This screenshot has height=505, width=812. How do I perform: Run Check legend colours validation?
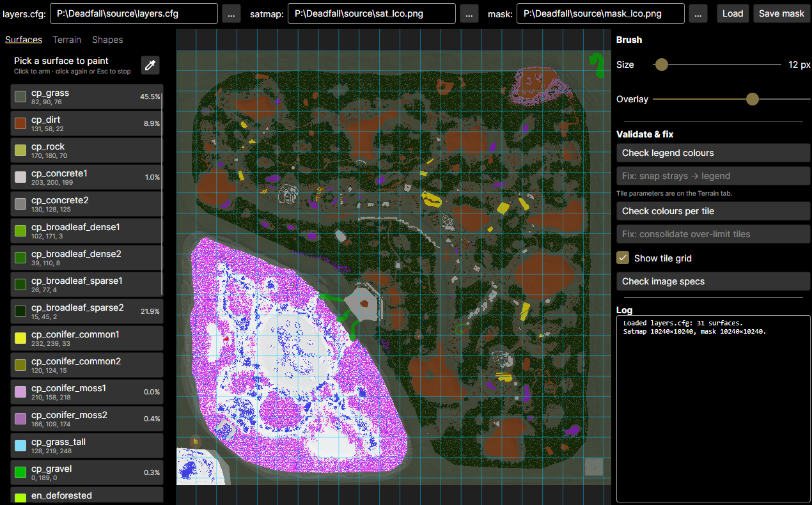[x=713, y=153]
